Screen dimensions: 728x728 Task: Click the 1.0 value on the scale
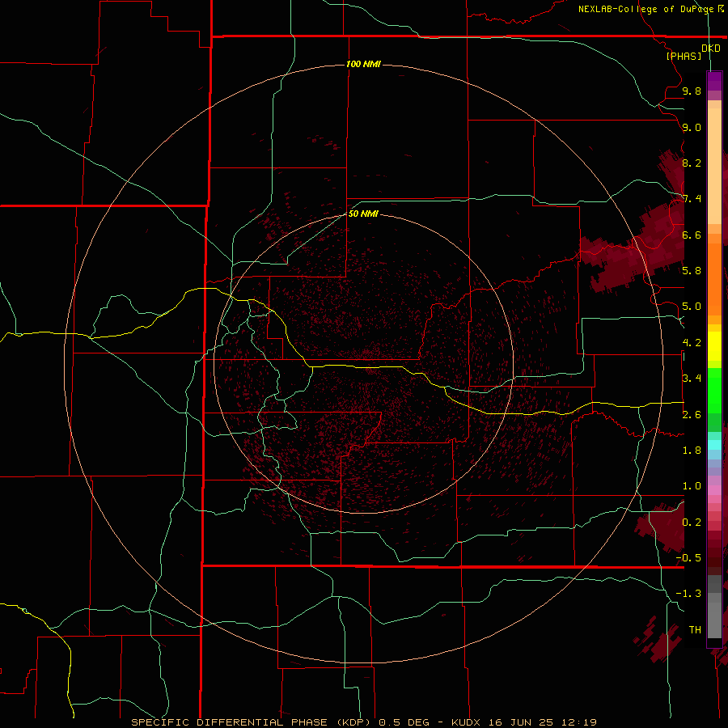tap(692, 486)
